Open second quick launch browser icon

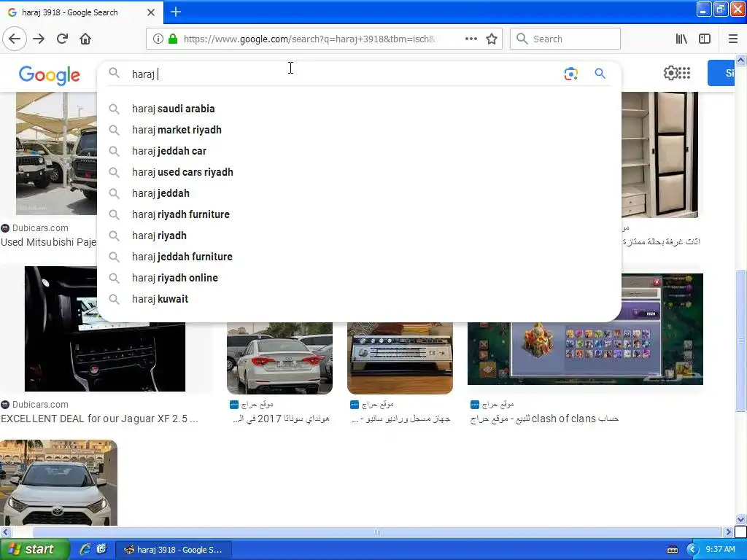click(x=101, y=549)
